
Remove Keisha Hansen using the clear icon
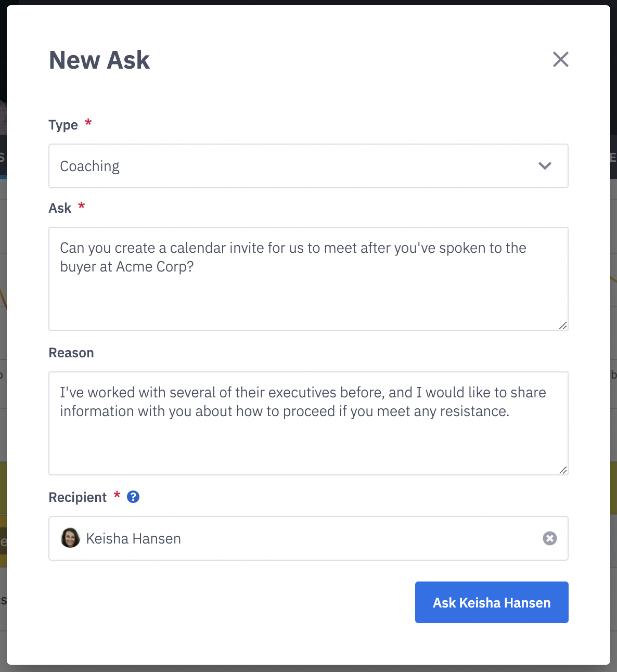[549, 538]
